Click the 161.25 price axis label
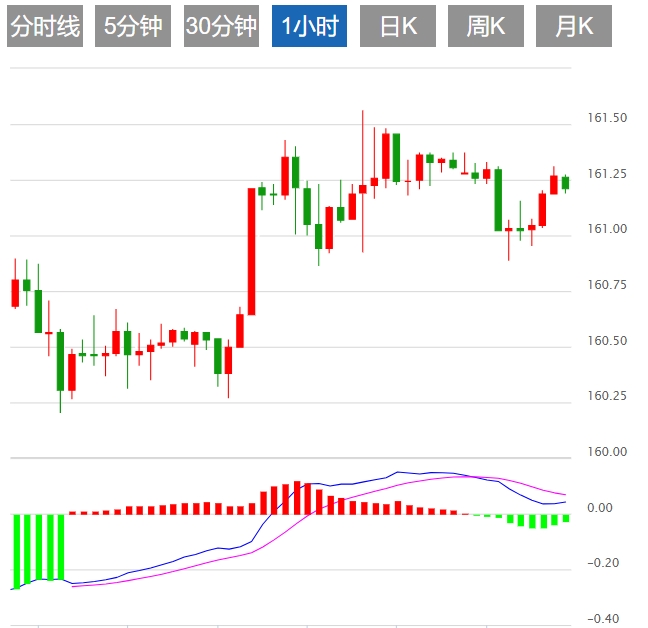The width and height of the screenshot is (648, 628). click(x=607, y=174)
